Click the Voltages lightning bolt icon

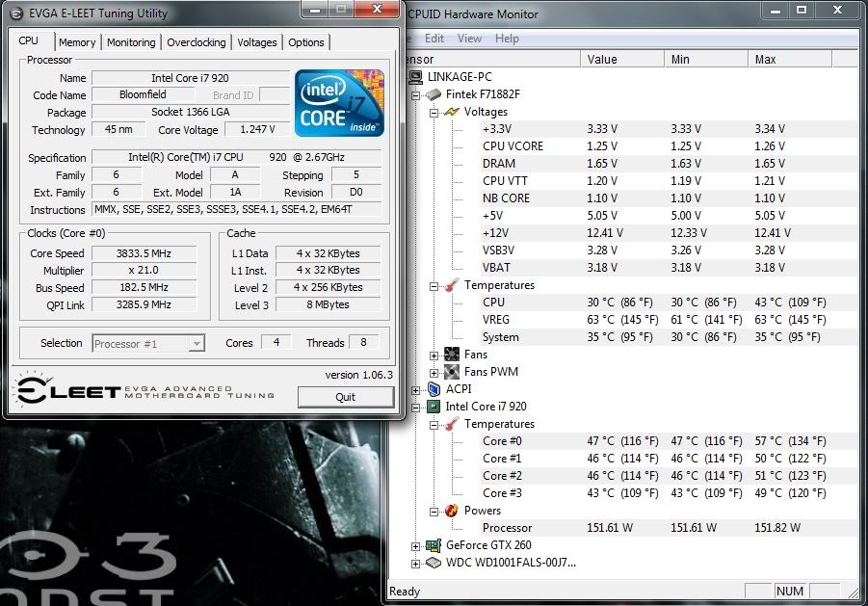pyautogui.click(x=451, y=111)
